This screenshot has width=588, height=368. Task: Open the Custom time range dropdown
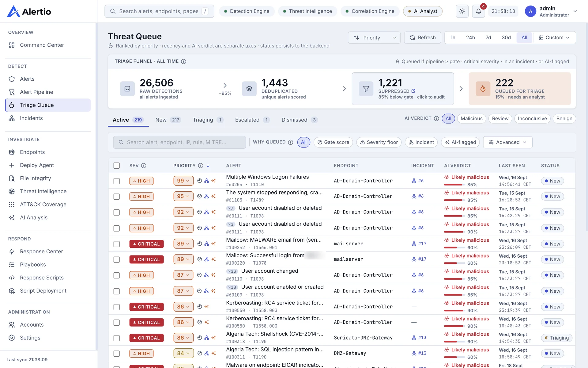pyautogui.click(x=554, y=38)
